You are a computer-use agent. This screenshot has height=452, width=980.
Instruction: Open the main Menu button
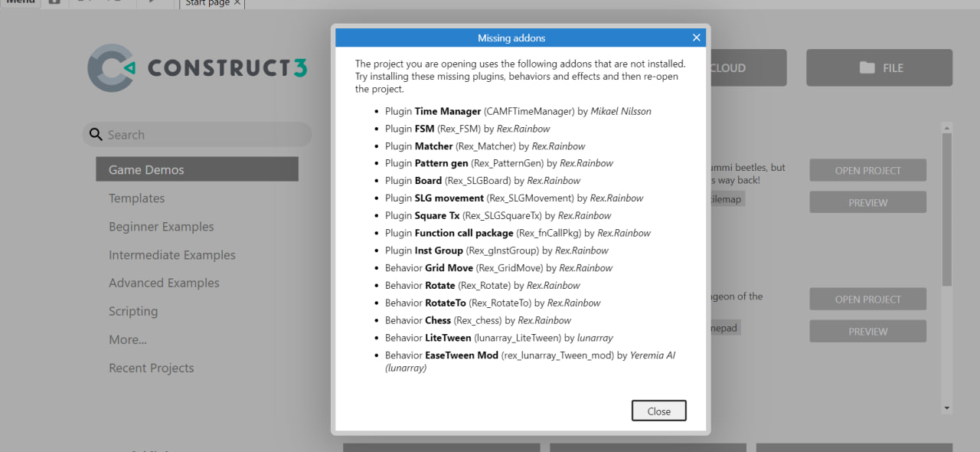(21, 2)
